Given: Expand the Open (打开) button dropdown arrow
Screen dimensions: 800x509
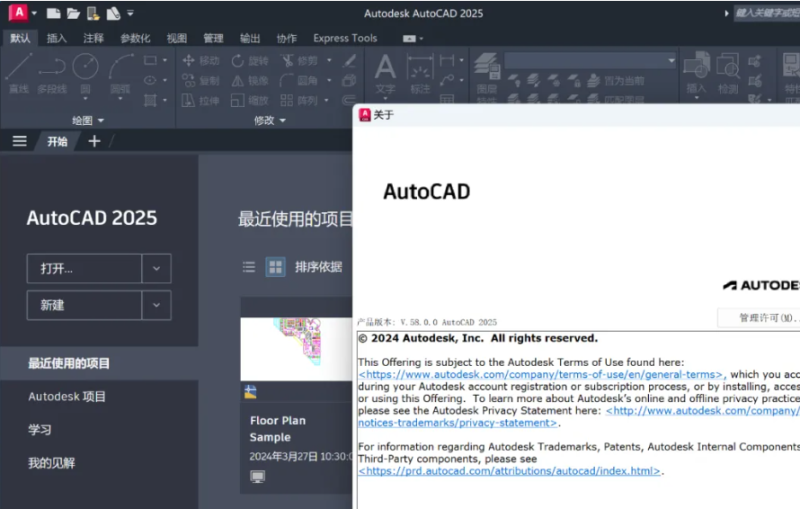Looking at the screenshot, I should [157, 268].
